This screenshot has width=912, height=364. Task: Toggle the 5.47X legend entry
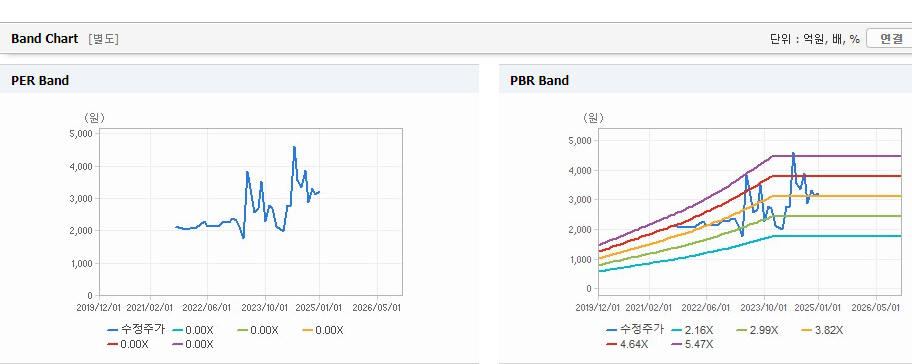(x=693, y=344)
